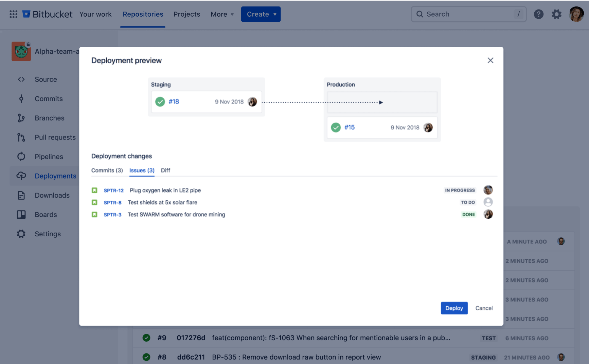This screenshot has width=589, height=364.
Task: Open your profile avatar menu
Action: (576, 14)
